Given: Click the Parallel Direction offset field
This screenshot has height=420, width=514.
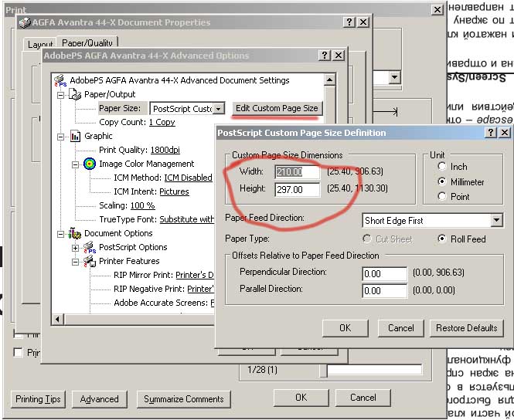Looking at the screenshot, I should 384,291.
